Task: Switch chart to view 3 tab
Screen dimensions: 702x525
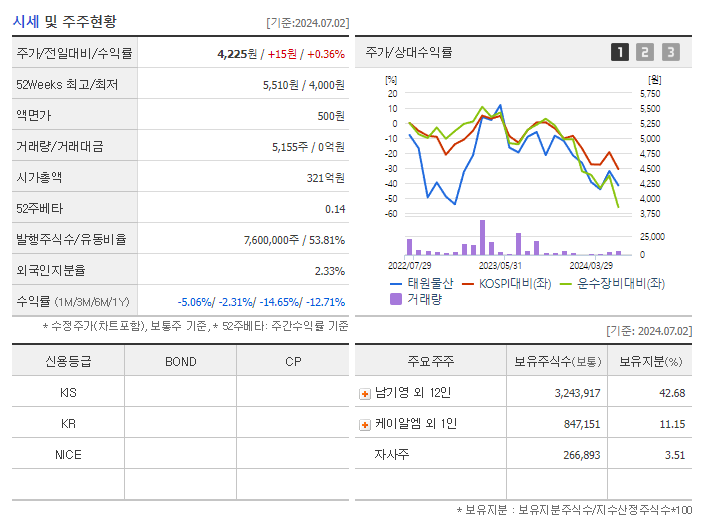Action: pos(670,52)
